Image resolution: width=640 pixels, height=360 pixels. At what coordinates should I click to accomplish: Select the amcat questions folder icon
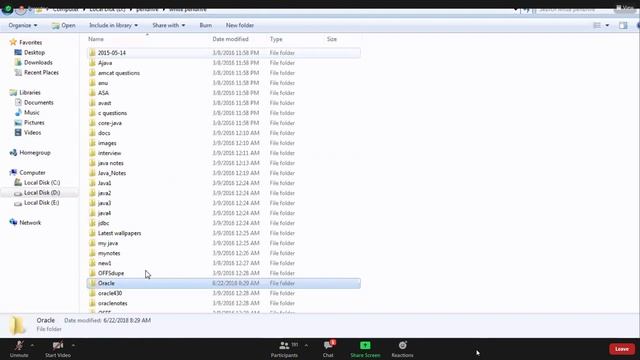click(x=92, y=73)
